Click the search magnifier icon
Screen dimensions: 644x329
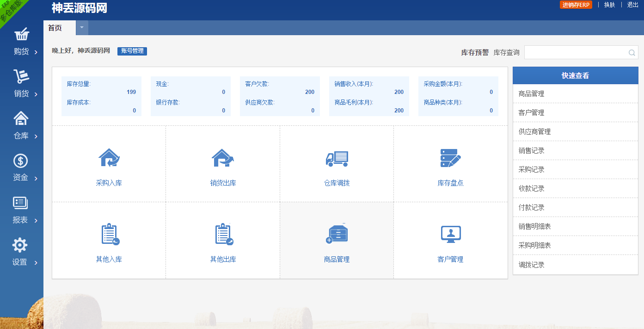(x=632, y=53)
